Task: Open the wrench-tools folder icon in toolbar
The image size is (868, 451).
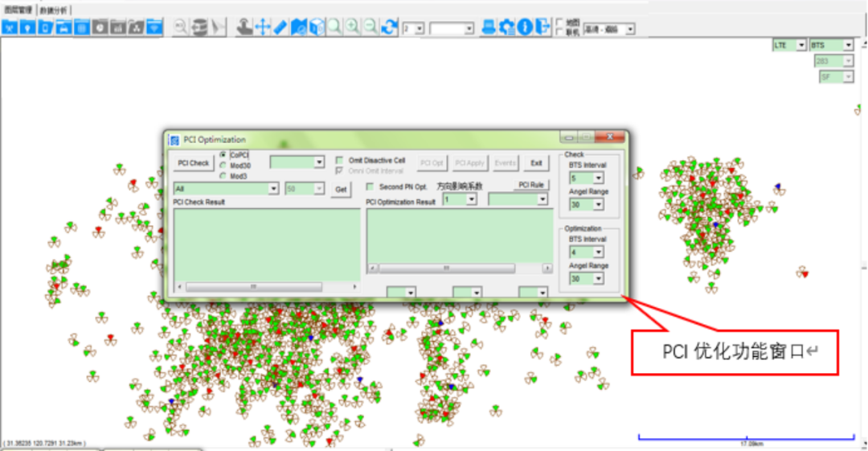Action: 10,27
